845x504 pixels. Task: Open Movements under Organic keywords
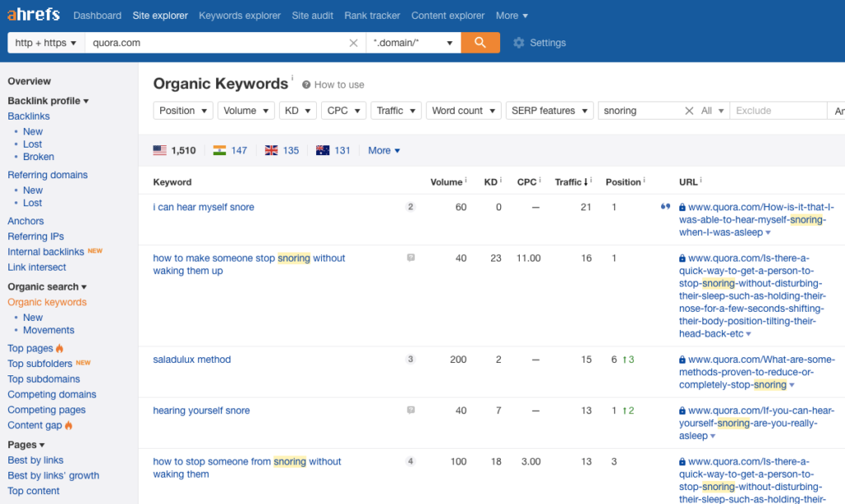point(49,330)
